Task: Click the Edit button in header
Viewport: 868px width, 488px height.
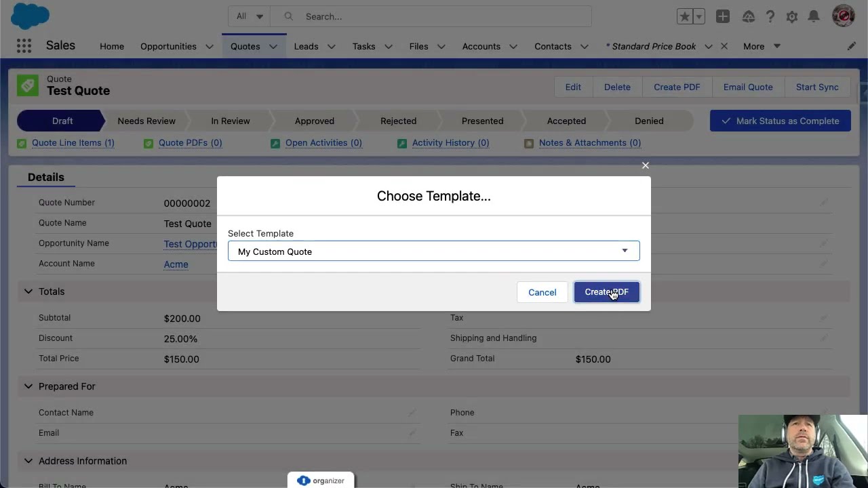Action: click(573, 87)
